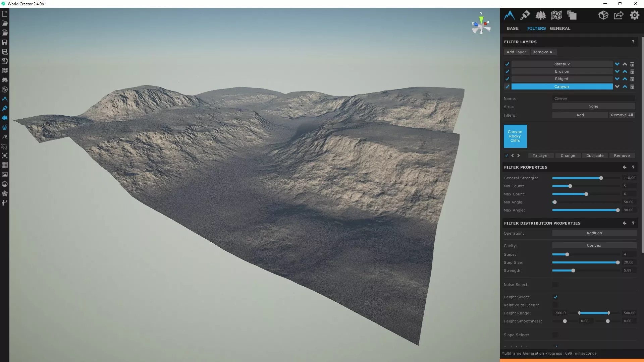644x362 pixels.
Task: Click the new project file icon
Action: 5,14
